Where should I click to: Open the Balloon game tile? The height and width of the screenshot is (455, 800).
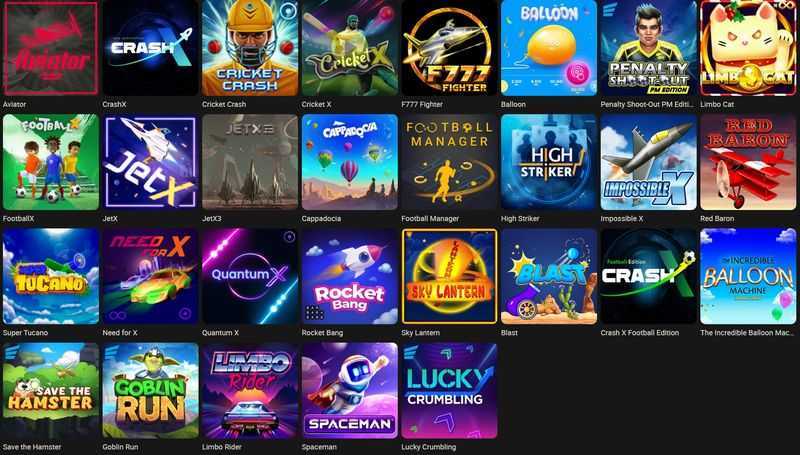[x=549, y=48]
